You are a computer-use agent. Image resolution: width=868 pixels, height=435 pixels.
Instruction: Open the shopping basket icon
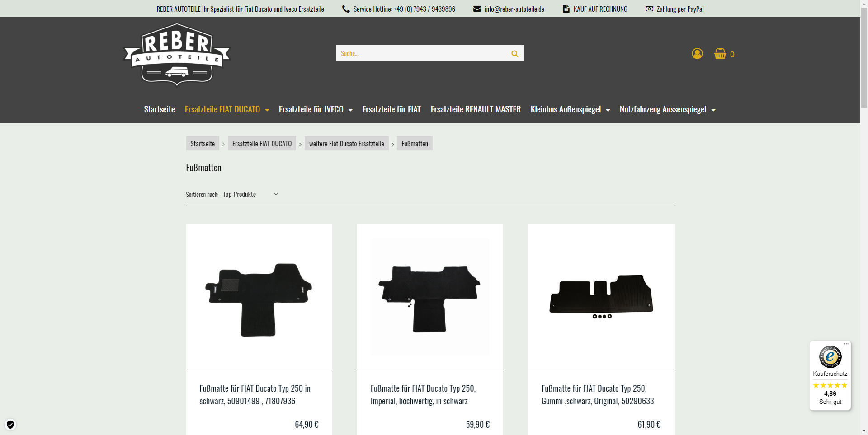tap(720, 54)
